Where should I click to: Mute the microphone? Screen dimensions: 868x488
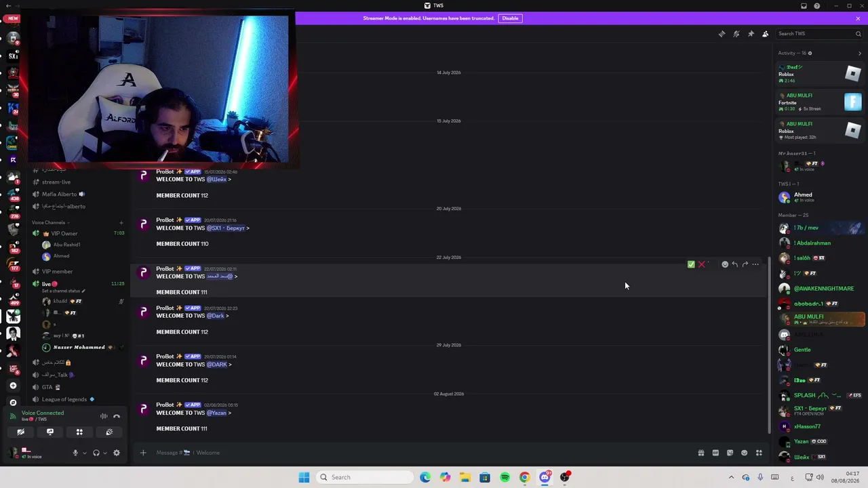coord(75,453)
